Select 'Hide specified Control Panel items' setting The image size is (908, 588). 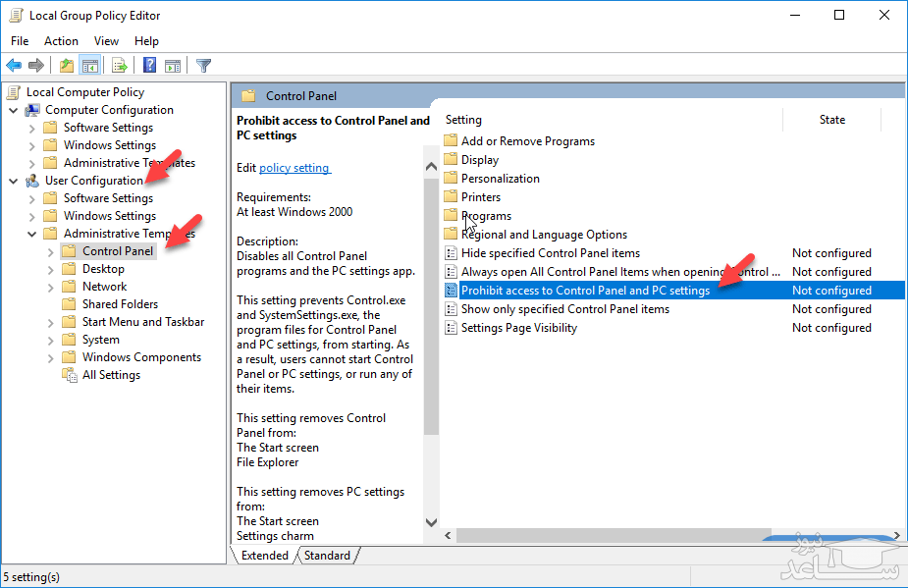tap(550, 253)
